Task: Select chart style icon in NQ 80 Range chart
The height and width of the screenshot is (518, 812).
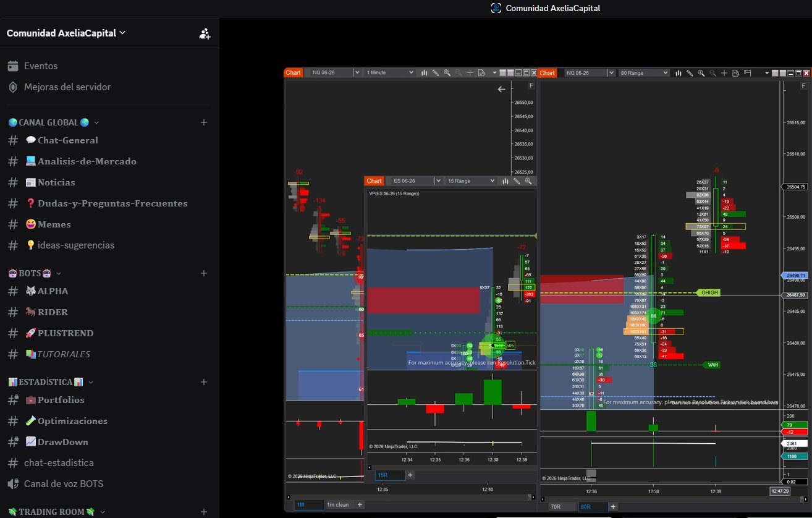Action: click(679, 73)
